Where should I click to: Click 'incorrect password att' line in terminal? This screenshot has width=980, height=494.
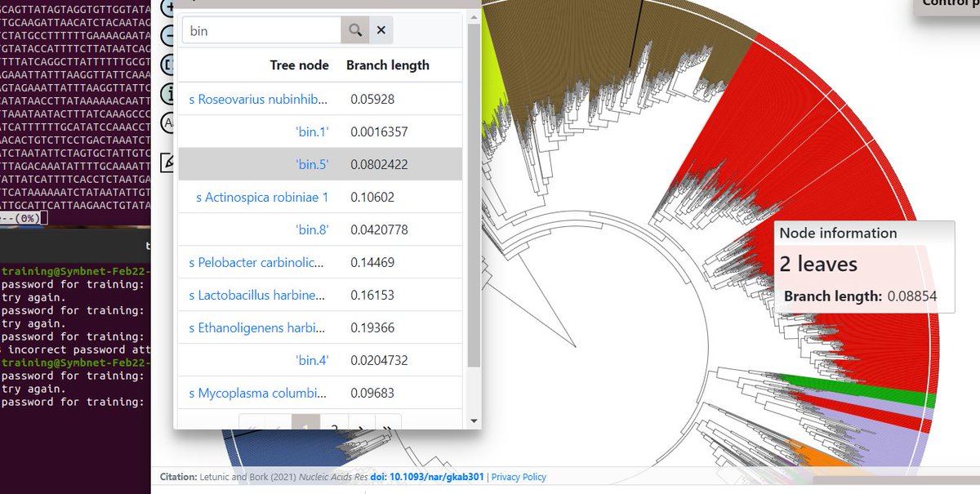78,349
